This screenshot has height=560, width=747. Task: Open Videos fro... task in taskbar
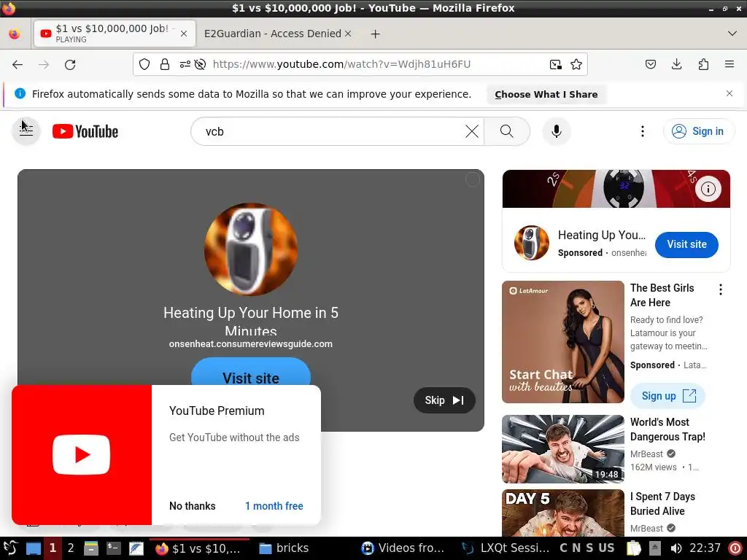point(403,548)
